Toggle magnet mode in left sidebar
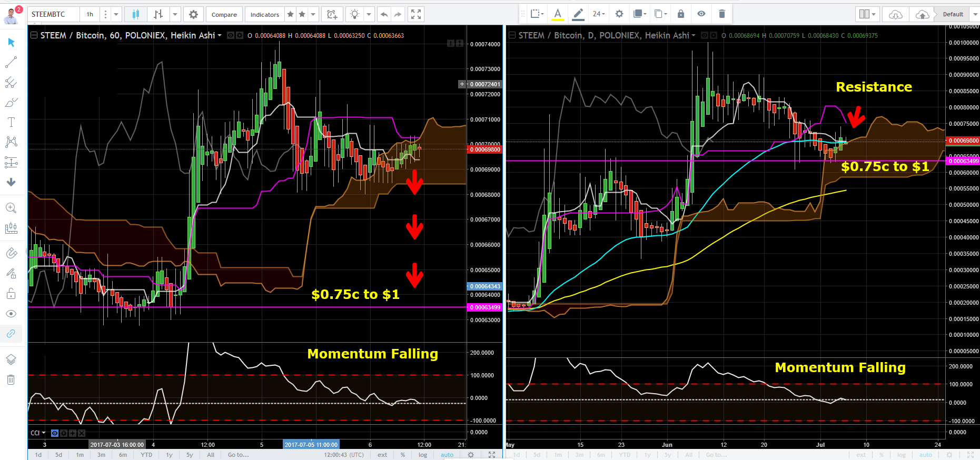The width and height of the screenshot is (980, 460). point(11,253)
